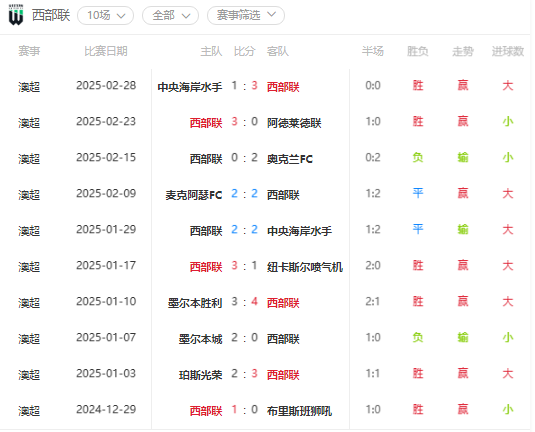The width and height of the screenshot is (535, 432).
Task: Expand the 全部 filter dropdown
Action: [170, 16]
